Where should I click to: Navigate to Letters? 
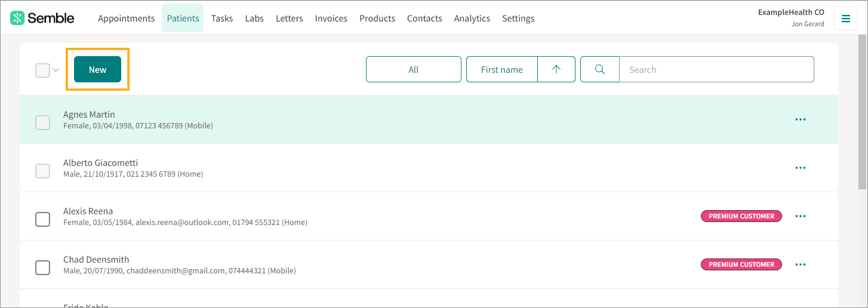coord(290,18)
